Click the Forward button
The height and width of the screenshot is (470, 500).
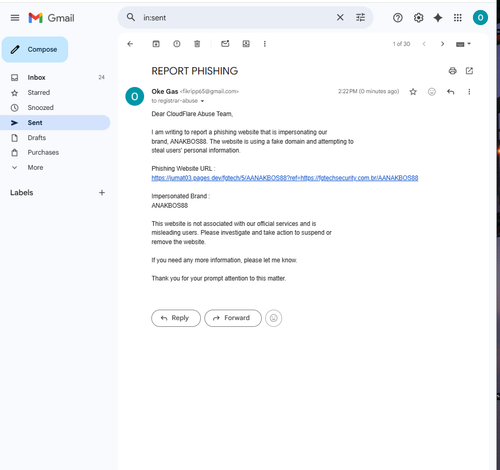[x=233, y=318]
